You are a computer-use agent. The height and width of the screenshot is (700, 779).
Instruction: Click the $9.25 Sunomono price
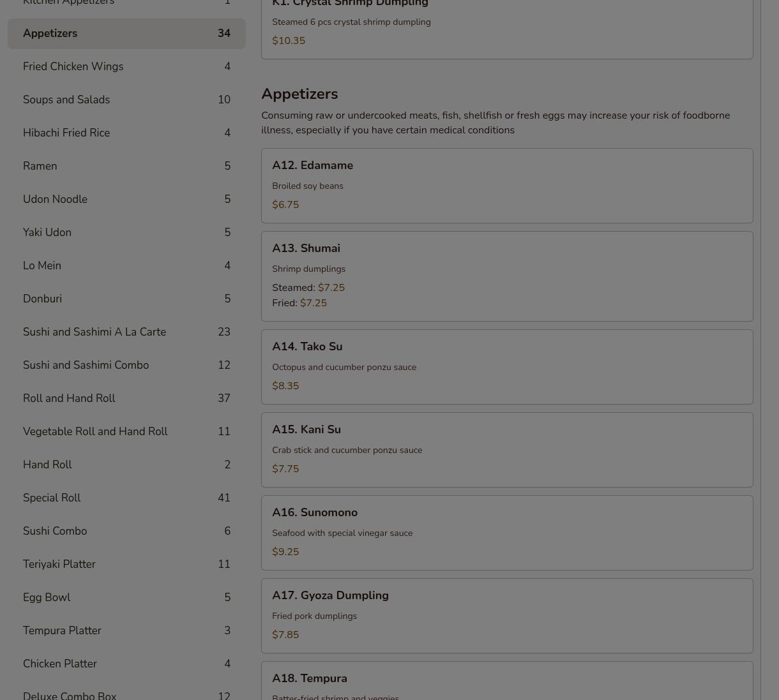285,552
